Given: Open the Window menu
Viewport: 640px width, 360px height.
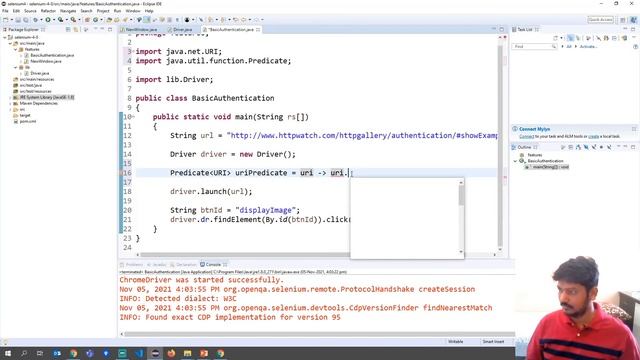Looking at the screenshot, I should point(133,11).
